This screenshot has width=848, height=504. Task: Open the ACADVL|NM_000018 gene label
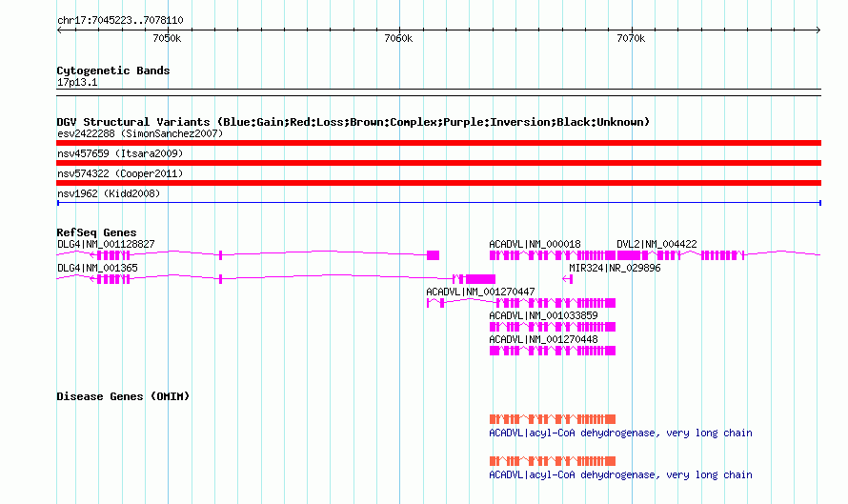click(x=535, y=244)
